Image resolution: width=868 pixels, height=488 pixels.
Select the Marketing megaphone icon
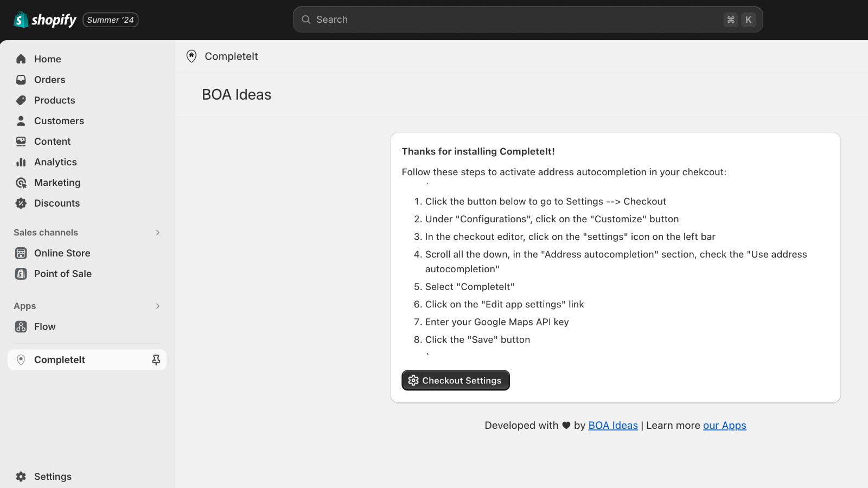[21, 183]
